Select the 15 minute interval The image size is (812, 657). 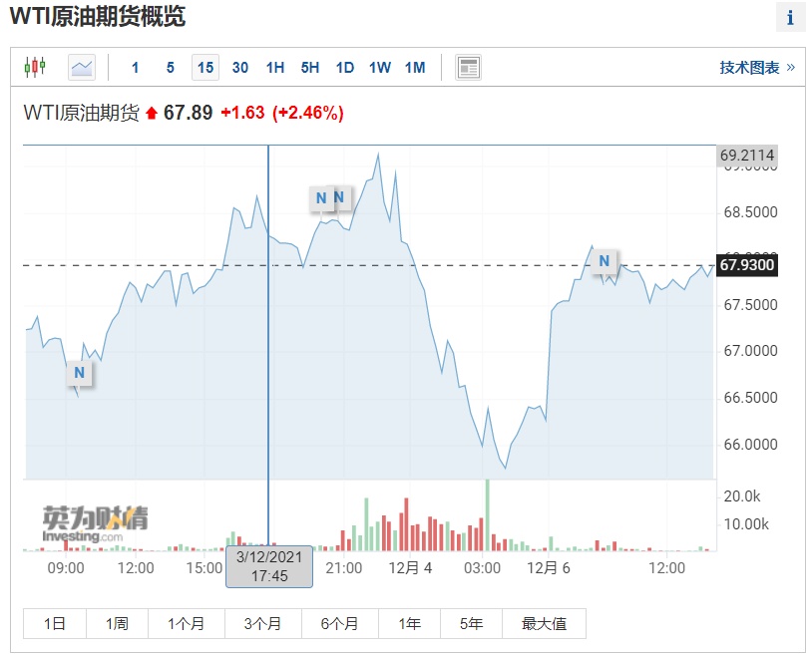coord(205,68)
